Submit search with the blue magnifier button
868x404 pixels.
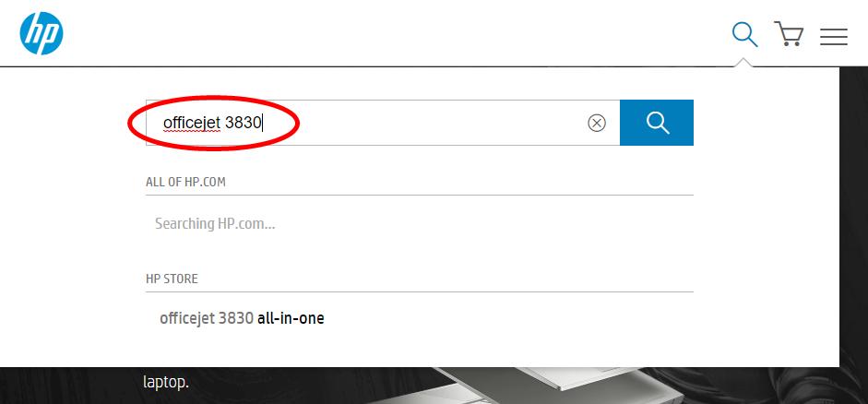657,123
